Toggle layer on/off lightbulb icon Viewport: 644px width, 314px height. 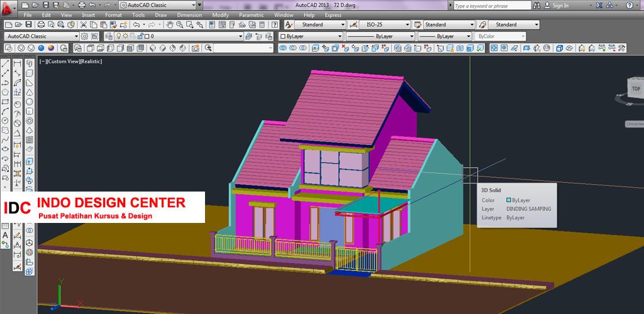pos(118,36)
